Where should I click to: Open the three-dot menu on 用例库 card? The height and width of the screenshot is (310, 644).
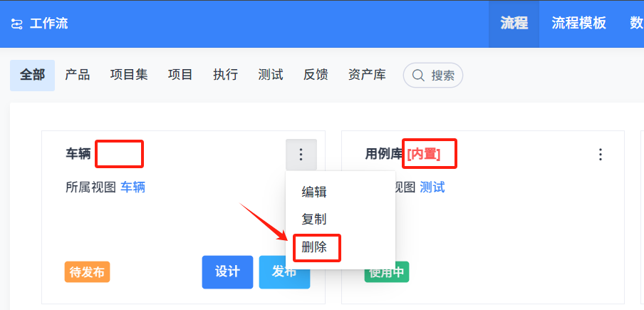tap(601, 155)
